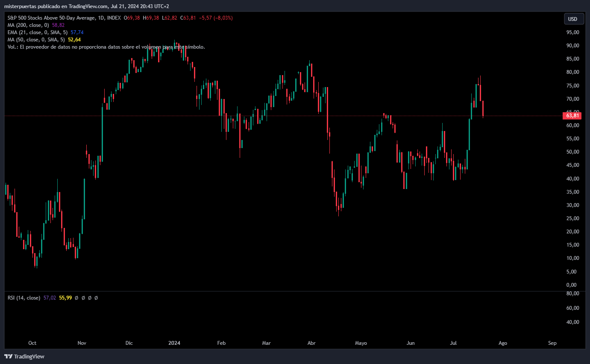Click the 50,00 price axis label
The image size is (590, 364).
[x=572, y=152]
